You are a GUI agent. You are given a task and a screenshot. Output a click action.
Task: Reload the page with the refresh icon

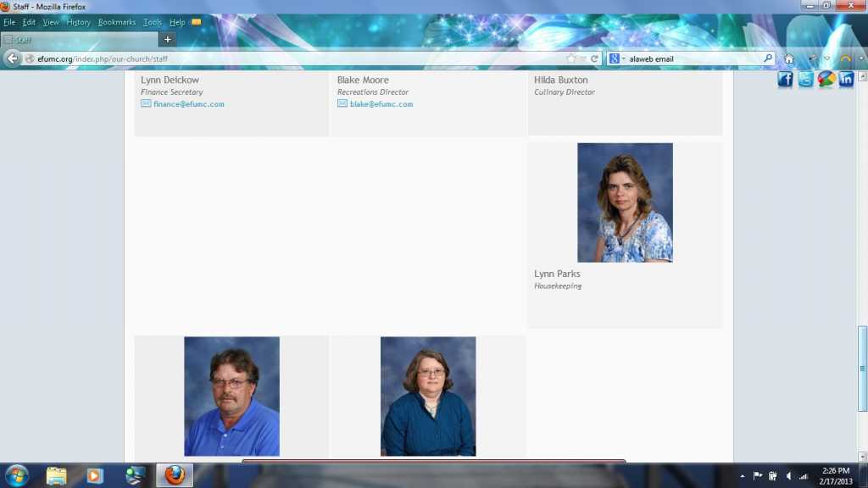coord(595,58)
